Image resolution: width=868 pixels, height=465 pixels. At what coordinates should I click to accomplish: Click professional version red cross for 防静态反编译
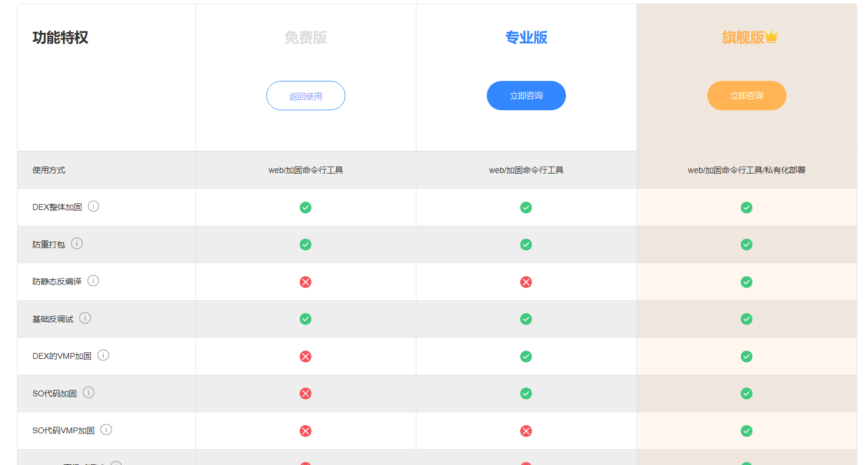tap(526, 282)
